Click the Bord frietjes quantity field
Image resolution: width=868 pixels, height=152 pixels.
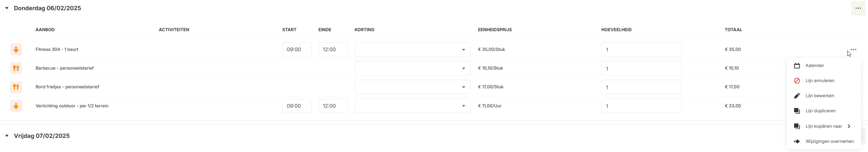(641, 87)
